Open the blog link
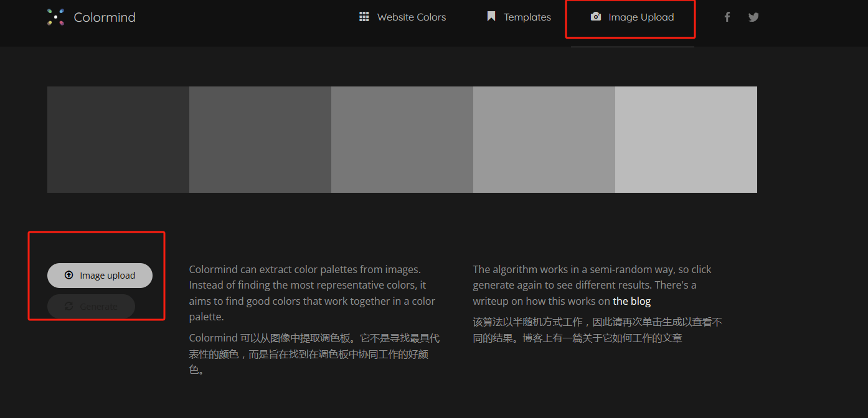868x418 pixels. (631, 300)
